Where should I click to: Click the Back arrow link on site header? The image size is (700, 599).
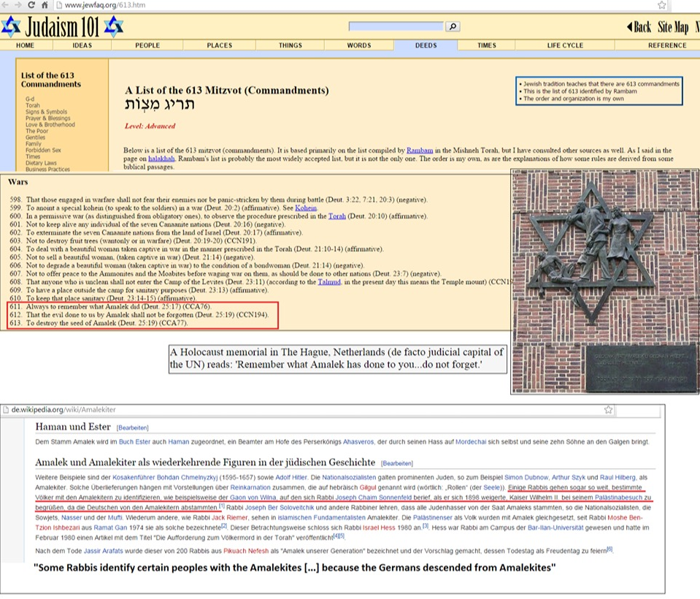coord(639,27)
